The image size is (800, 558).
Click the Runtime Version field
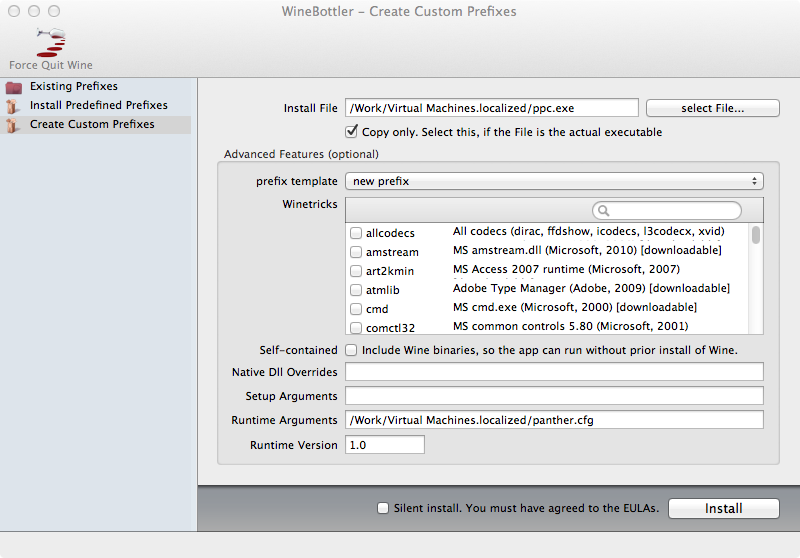pos(385,445)
